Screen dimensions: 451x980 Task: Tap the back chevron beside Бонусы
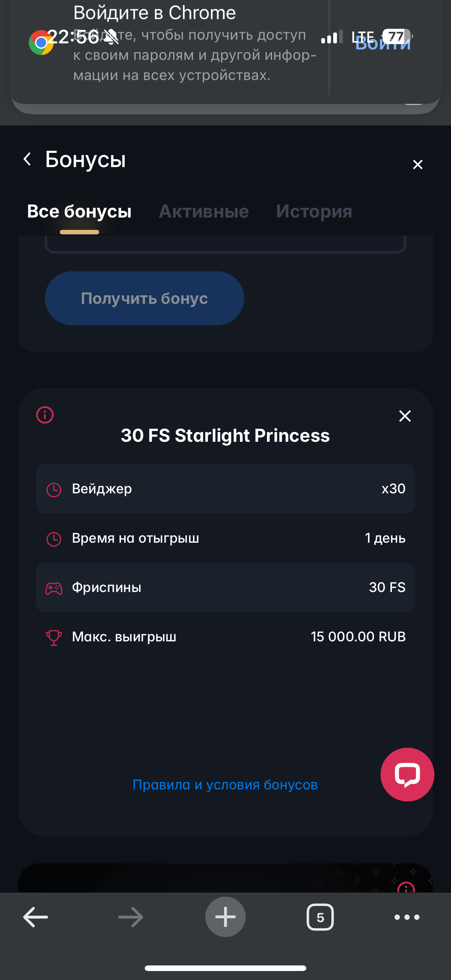point(27,159)
